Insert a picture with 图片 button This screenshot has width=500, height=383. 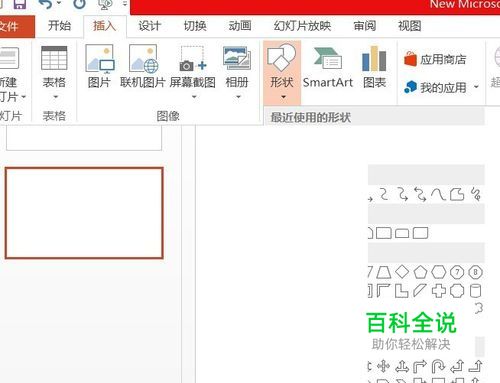100,66
